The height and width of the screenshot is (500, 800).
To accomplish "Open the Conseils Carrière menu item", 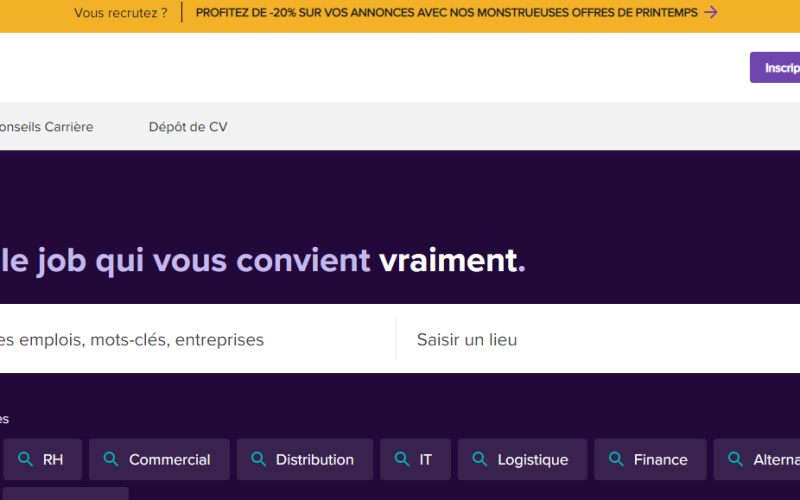I will click(46, 127).
